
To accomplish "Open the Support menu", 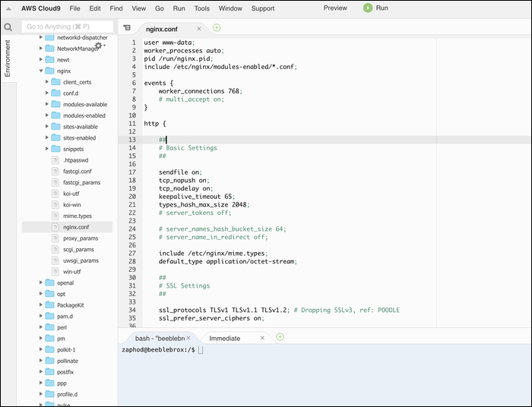I will [263, 8].
